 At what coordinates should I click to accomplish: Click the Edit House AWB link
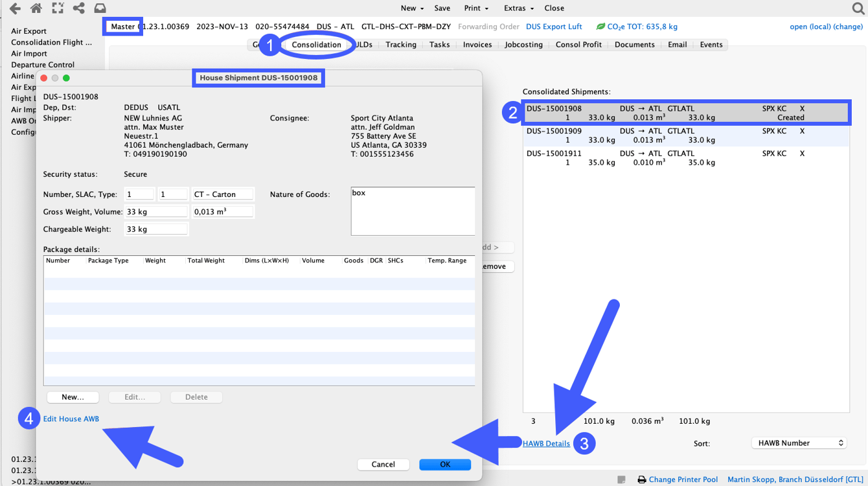[x=71, y=419]
